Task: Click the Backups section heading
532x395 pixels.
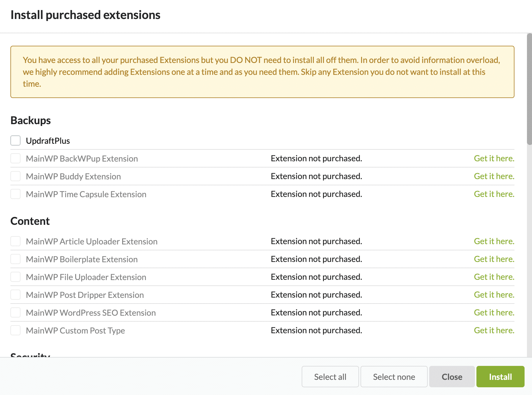Action: coord(31,120)
